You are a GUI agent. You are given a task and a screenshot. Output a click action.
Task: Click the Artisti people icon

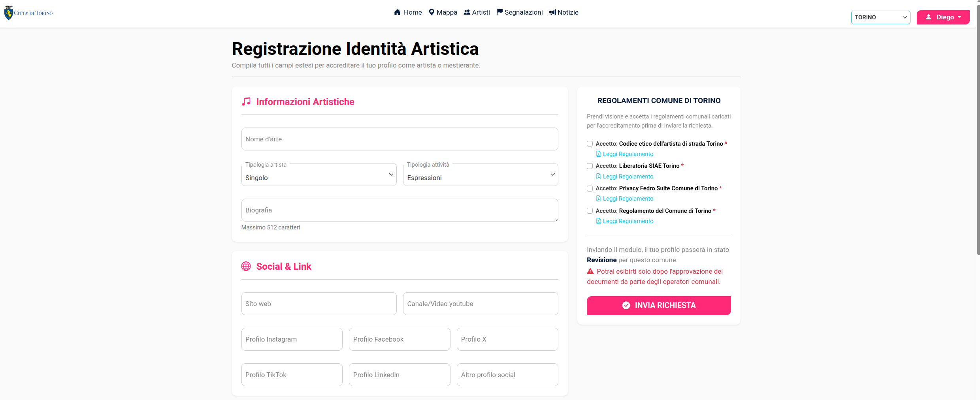tap(467, 12)
